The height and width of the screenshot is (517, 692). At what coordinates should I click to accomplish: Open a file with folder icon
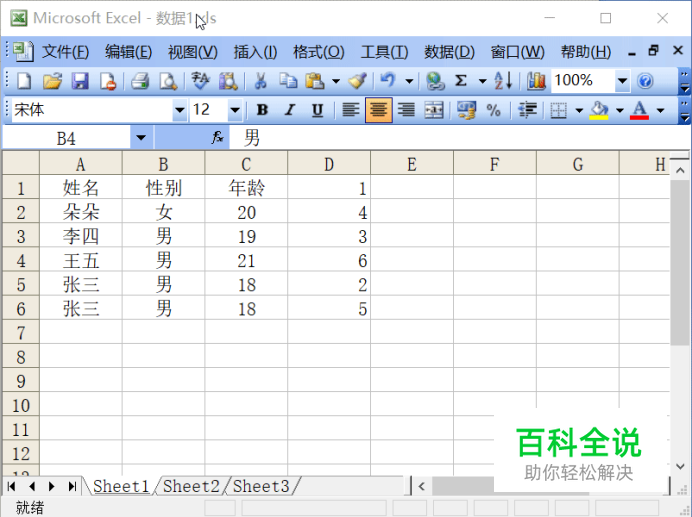(52, 81)
